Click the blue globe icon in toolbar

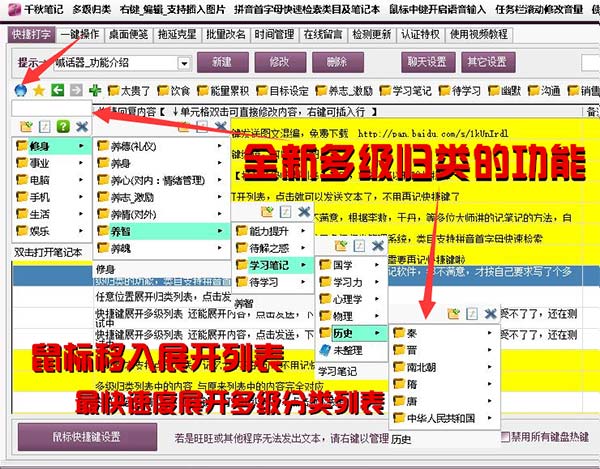[x=20, y=90]
